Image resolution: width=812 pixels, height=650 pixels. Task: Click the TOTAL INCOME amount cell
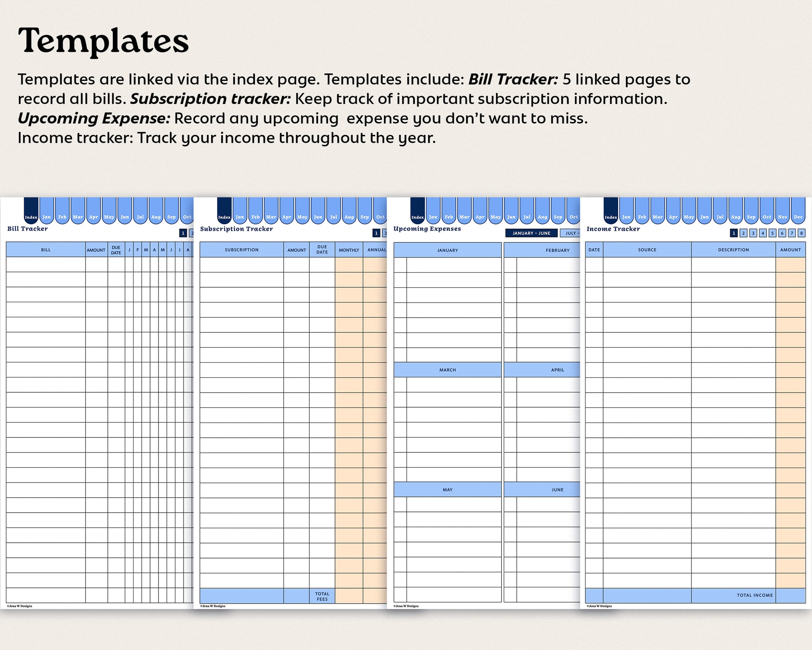(x=790, y=595)
